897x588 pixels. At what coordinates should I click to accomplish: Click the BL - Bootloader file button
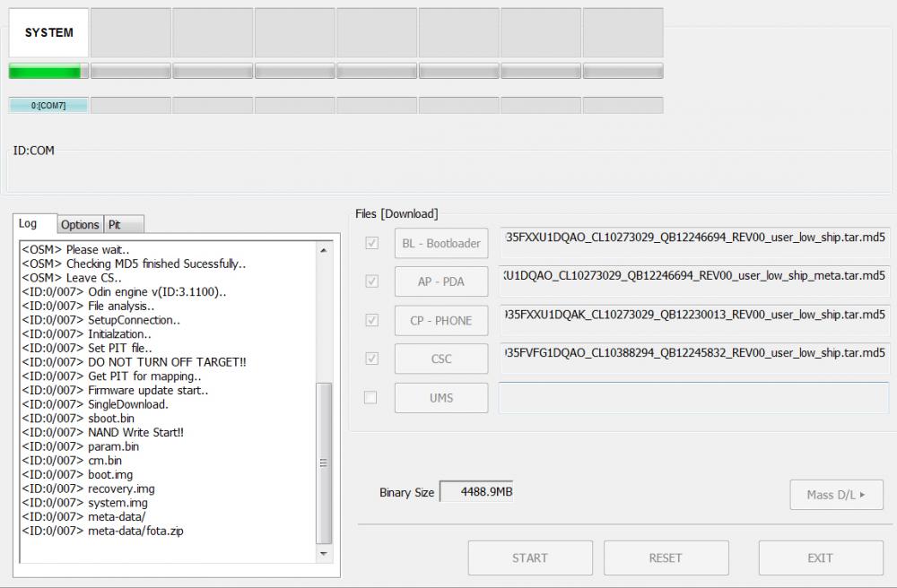click(x=441, y=243)
